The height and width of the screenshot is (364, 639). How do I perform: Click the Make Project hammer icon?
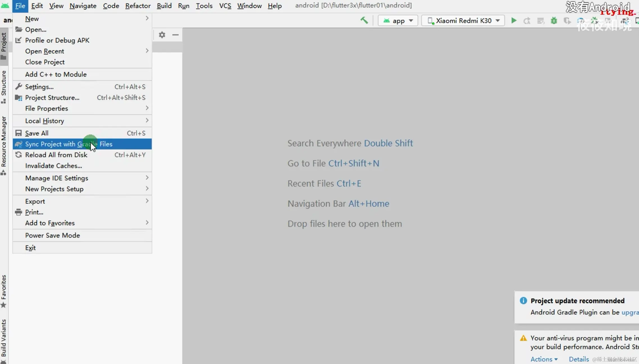tap(364, 21)
